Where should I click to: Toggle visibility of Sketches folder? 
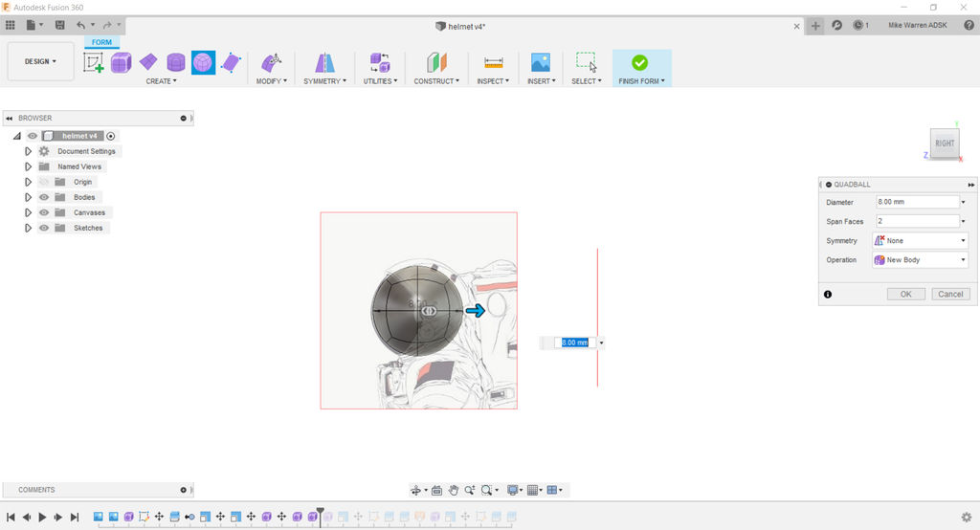[x=44, y=228]
